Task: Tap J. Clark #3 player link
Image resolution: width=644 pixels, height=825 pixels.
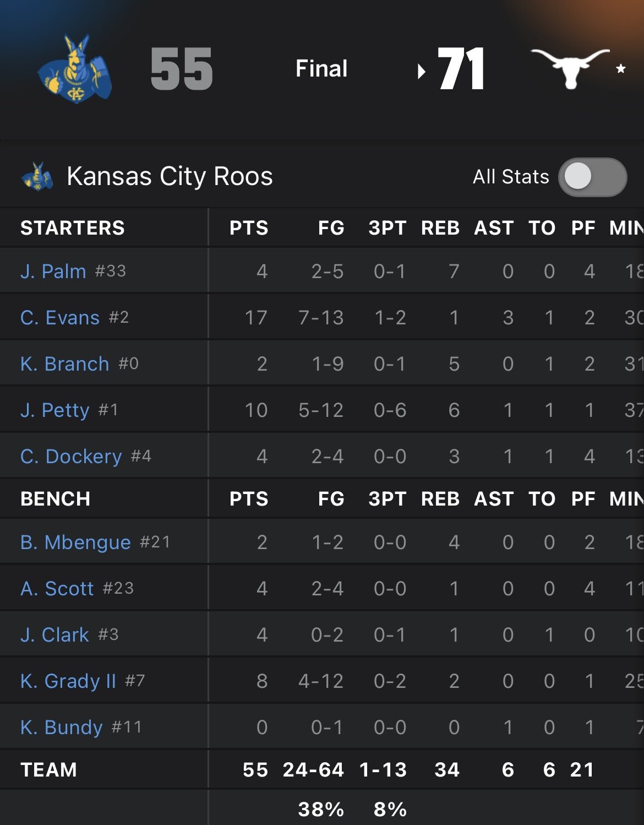Action: [x=54, y=634]
